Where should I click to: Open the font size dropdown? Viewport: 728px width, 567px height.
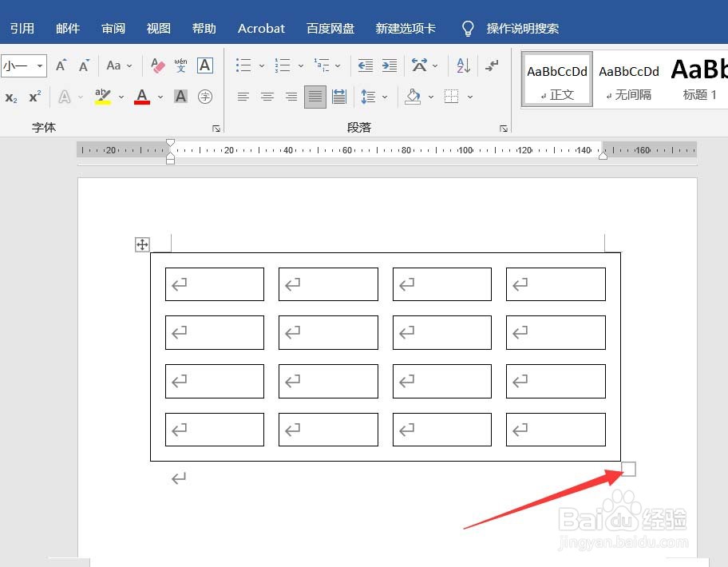pos(39,65)
